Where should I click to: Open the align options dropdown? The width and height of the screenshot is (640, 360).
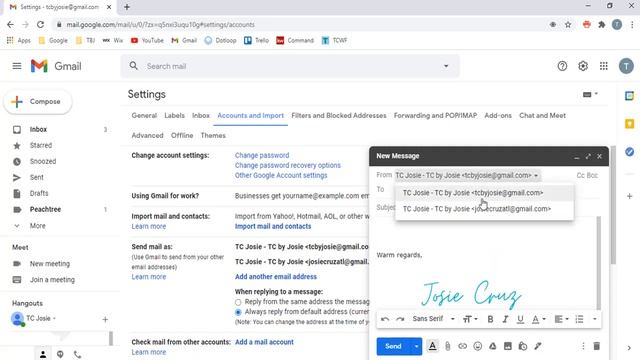coord(561,319)
